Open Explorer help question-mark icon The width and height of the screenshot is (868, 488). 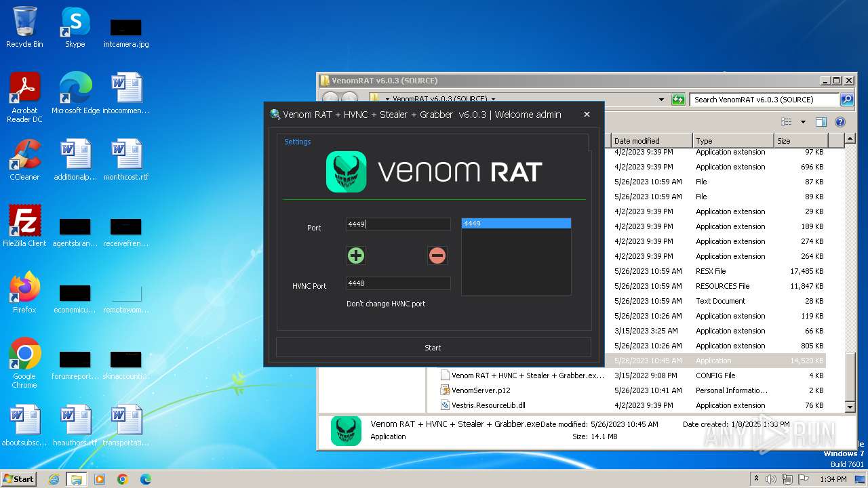tap(840, 122)
